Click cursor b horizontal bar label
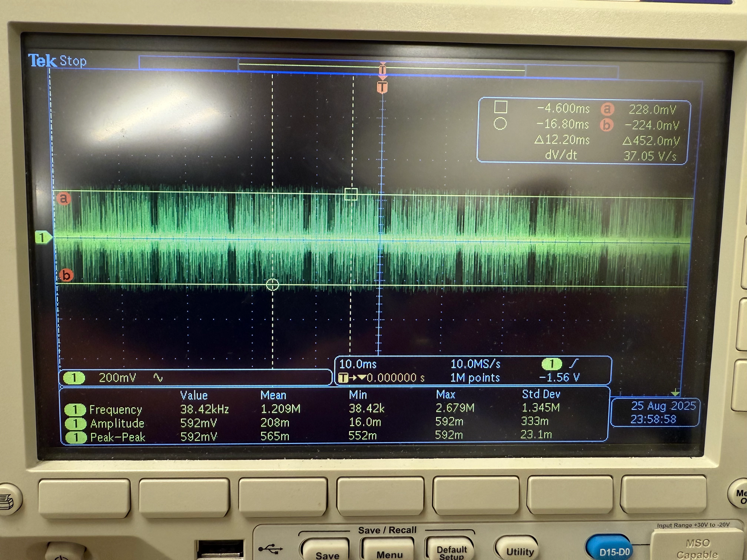This screenshot has height=560, width=747. pyautogui.click(x=66, y=275)
